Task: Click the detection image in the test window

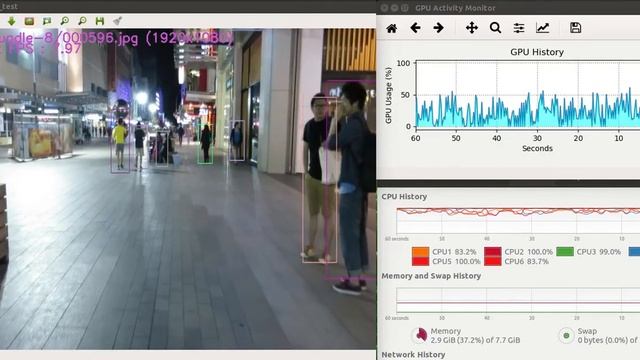Action: coord(188,189)
